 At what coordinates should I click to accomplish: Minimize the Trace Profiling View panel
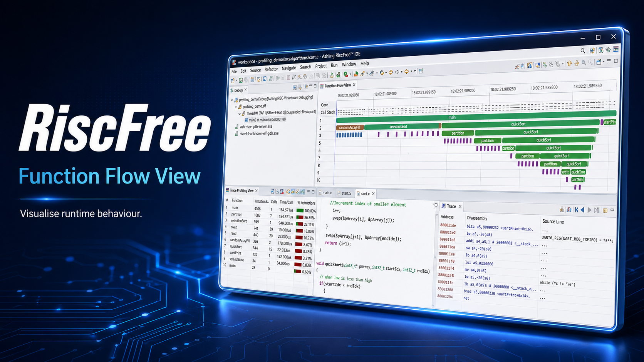(x=308, y=191)
